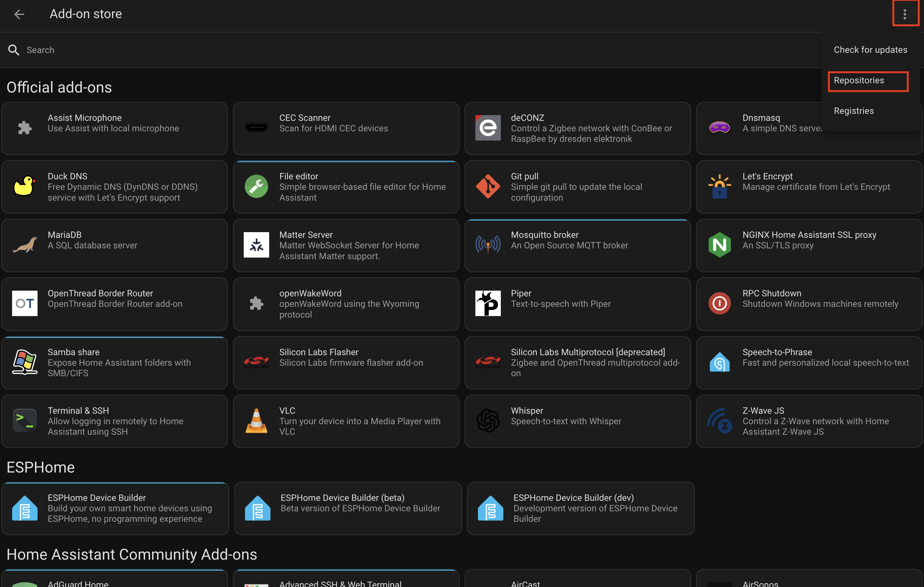Click the Matter Server icon
Image resolution: width=924 pixels, height=587 pixels.
click(256, 245)
